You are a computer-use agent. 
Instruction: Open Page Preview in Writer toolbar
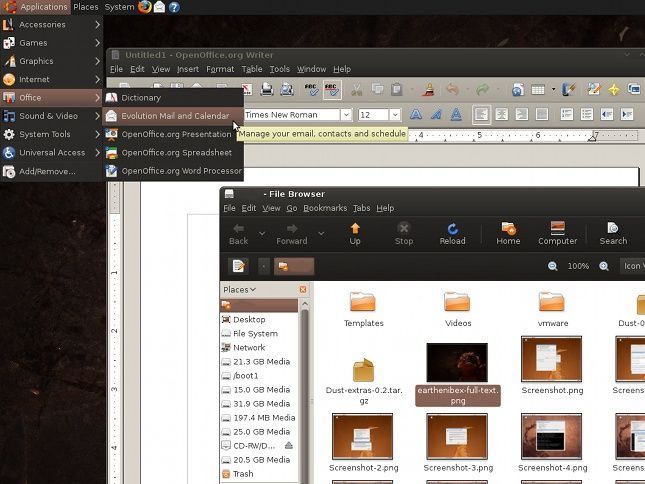(x=287, y=89)
